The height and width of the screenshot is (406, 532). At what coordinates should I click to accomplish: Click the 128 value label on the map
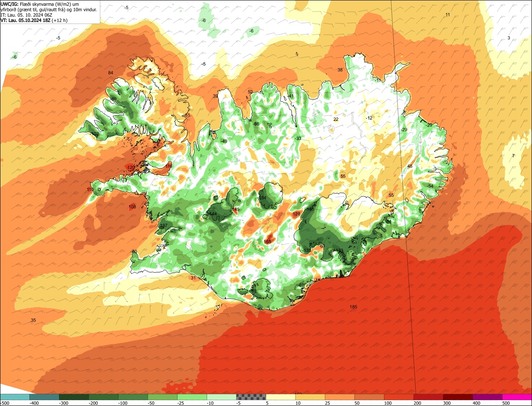click(x=296, y=214)
